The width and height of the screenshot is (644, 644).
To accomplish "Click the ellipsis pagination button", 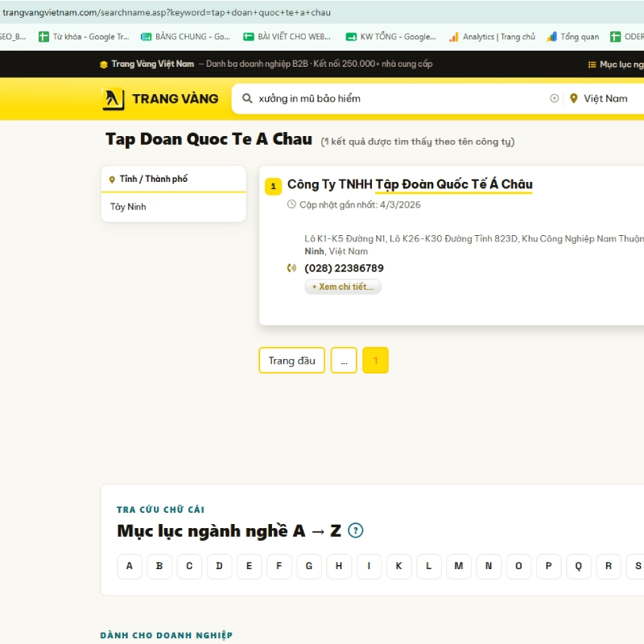I will [x=344, y=361].
